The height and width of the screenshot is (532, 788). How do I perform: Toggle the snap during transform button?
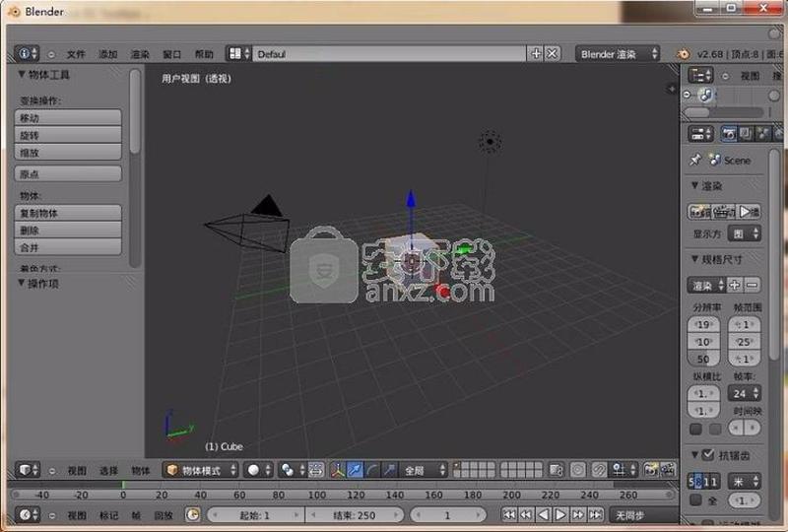(598, 470)
